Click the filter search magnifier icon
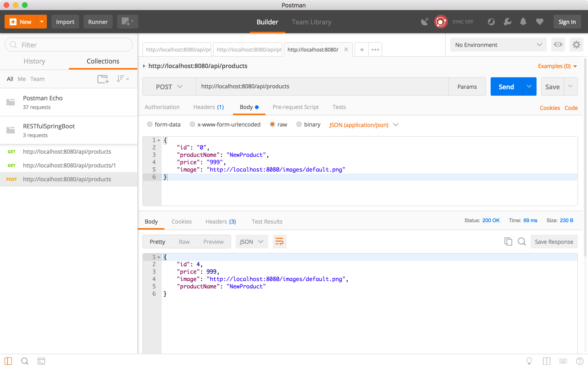 13,45
